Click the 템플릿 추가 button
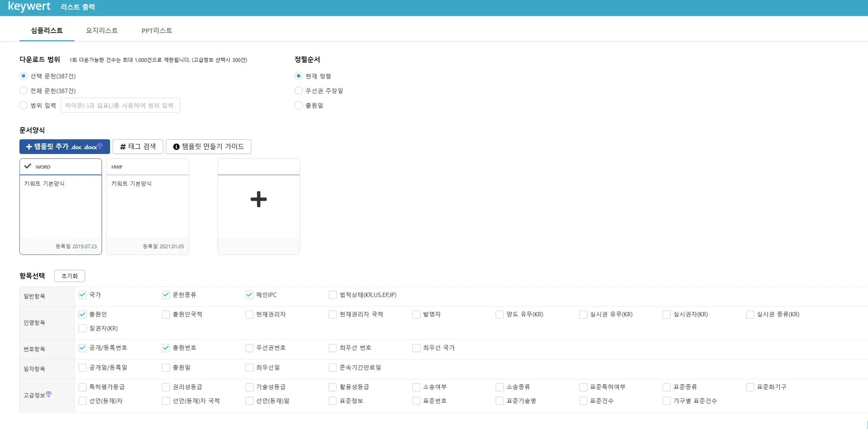Screen dimensions: 868x429 click(x=64, y=146)
